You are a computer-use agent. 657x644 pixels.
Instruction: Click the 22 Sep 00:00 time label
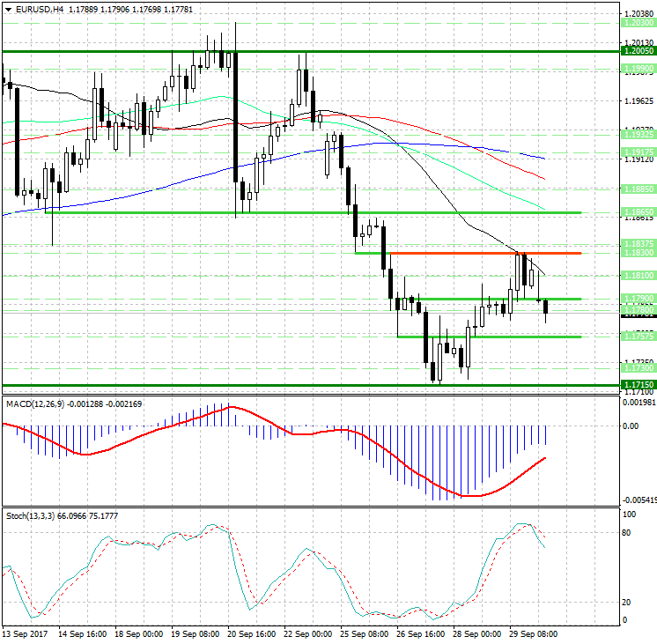(x=308, y=634)
